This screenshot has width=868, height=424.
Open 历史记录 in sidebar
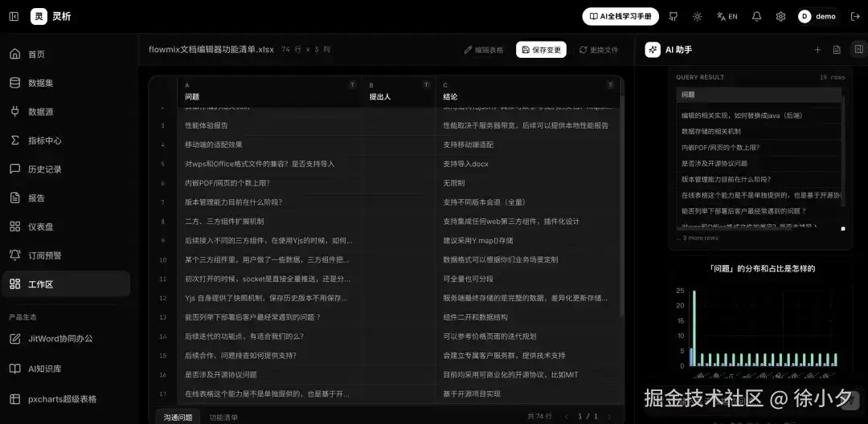65,169
